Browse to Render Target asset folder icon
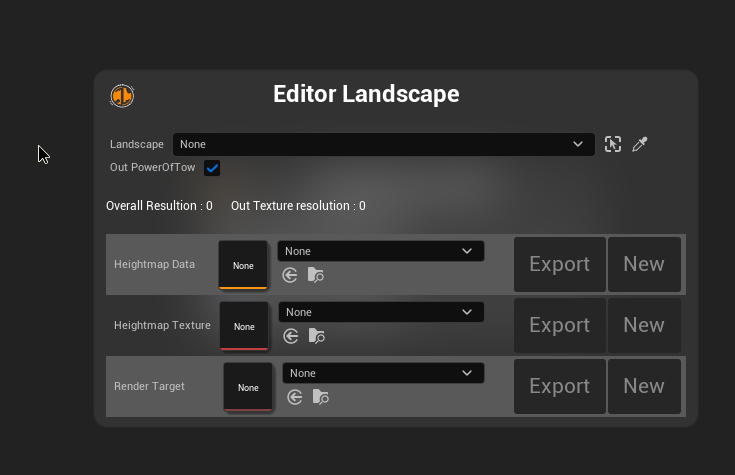This screenshot has width=735, height=475. (321, 397)
